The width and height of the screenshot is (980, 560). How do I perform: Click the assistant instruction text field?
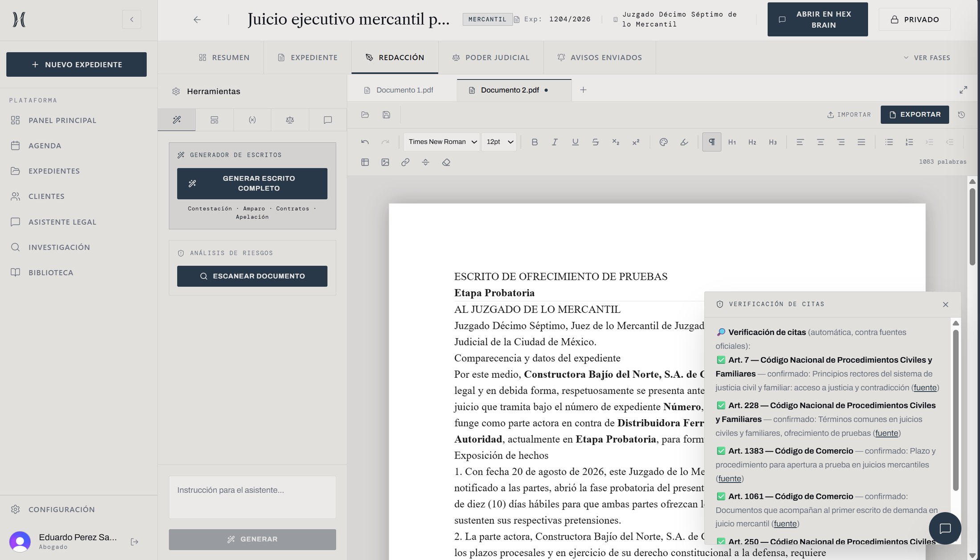click(252, 497)
